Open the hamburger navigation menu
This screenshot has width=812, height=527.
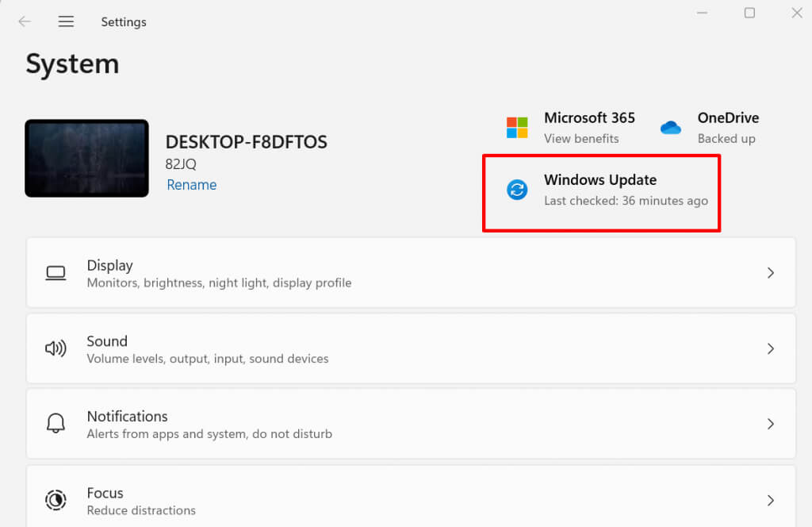(x=66, y=21)
